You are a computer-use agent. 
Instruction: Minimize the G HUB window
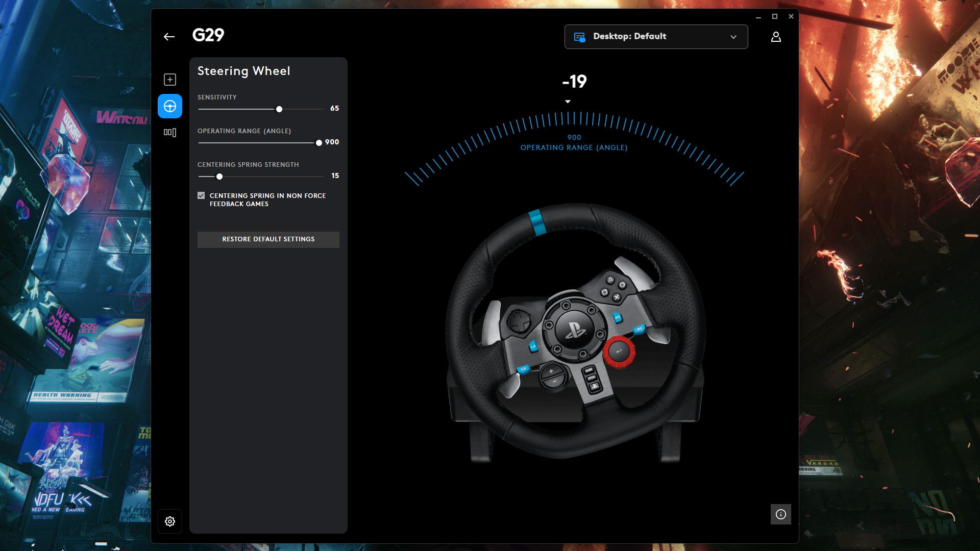tap(758, 17)
